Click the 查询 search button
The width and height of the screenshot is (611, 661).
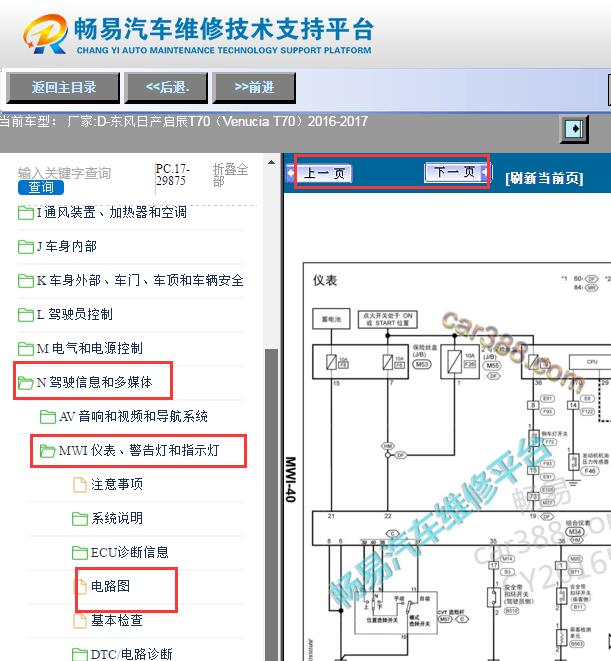point(41,187)
